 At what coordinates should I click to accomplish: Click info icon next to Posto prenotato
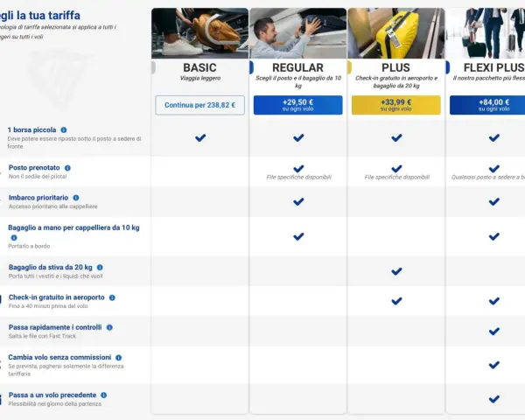(x=67, y=168)
